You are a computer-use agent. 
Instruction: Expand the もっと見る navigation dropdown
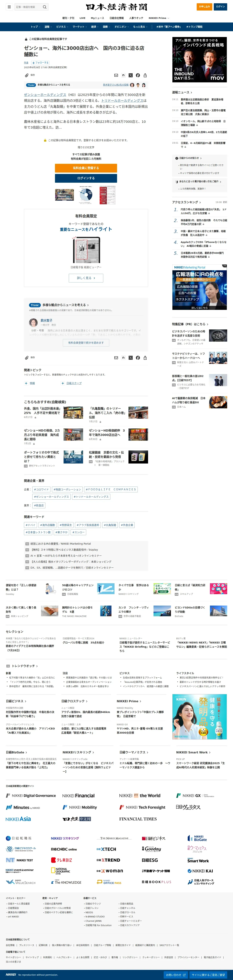pos(140,27)
